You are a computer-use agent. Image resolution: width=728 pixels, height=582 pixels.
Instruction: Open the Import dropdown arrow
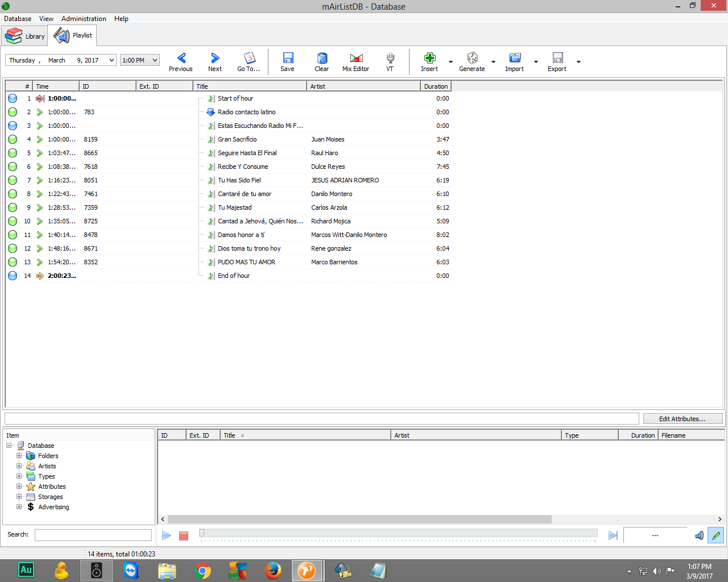tap(536, 62)
